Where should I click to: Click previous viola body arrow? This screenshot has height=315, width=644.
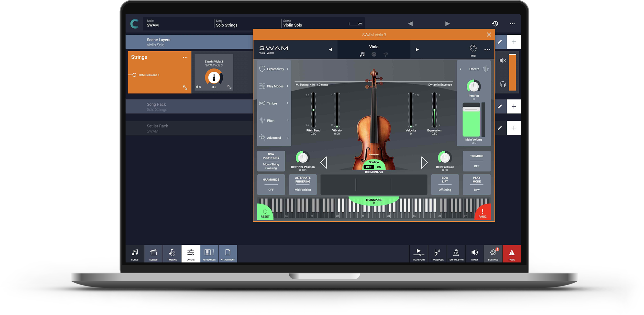[324, 163]
